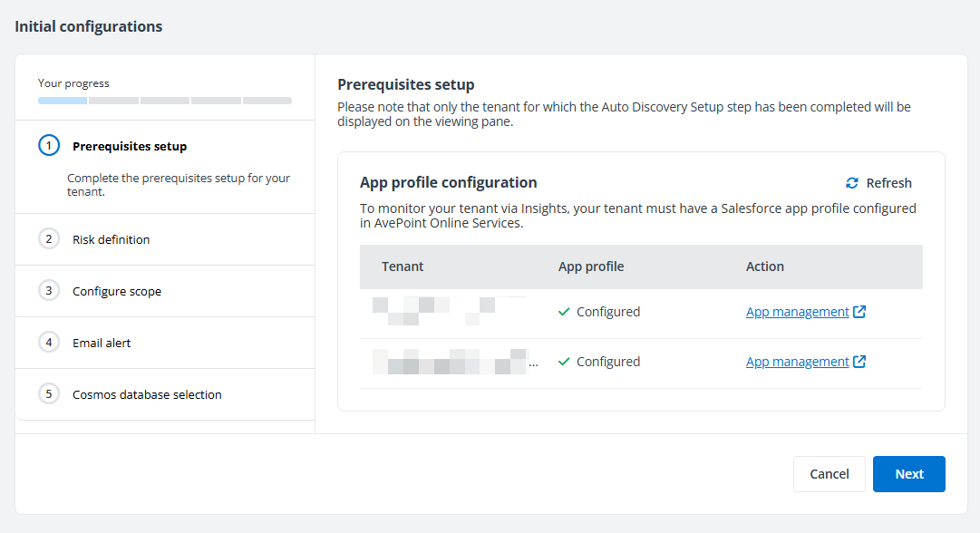Open App management link for second tenant
980x533 pixels.
point(797,362)
